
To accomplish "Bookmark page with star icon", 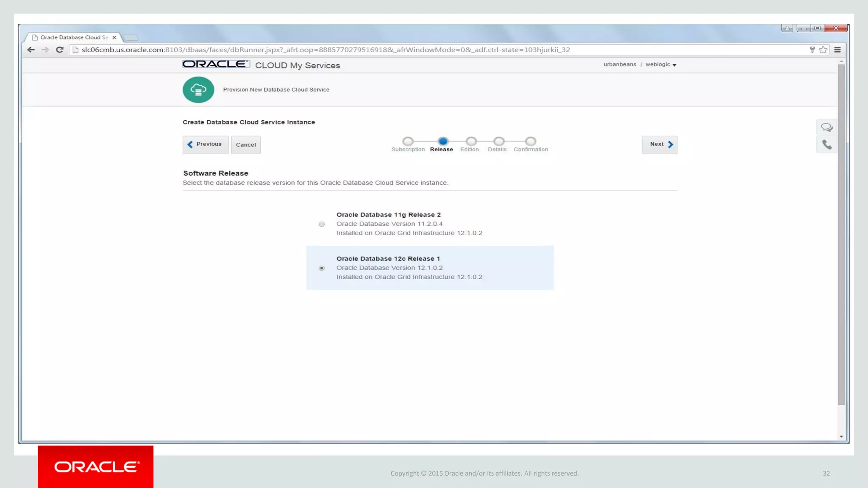I will coord(823,50).
